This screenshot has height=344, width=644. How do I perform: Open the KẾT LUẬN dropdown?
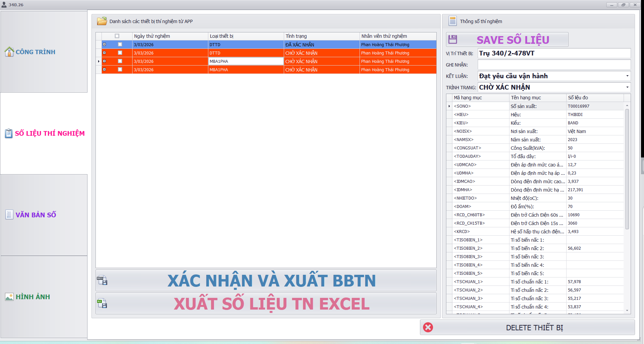click(x=627, y=76)
